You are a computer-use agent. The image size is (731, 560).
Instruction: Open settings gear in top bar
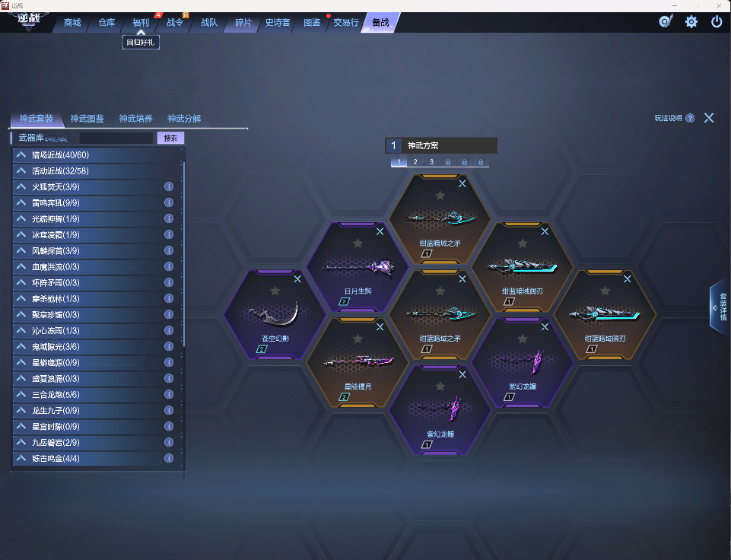tap(691, 21)
